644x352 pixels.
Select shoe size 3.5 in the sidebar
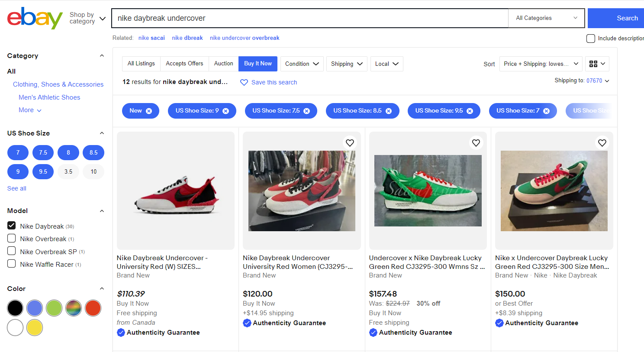click(x=68, y=171)
